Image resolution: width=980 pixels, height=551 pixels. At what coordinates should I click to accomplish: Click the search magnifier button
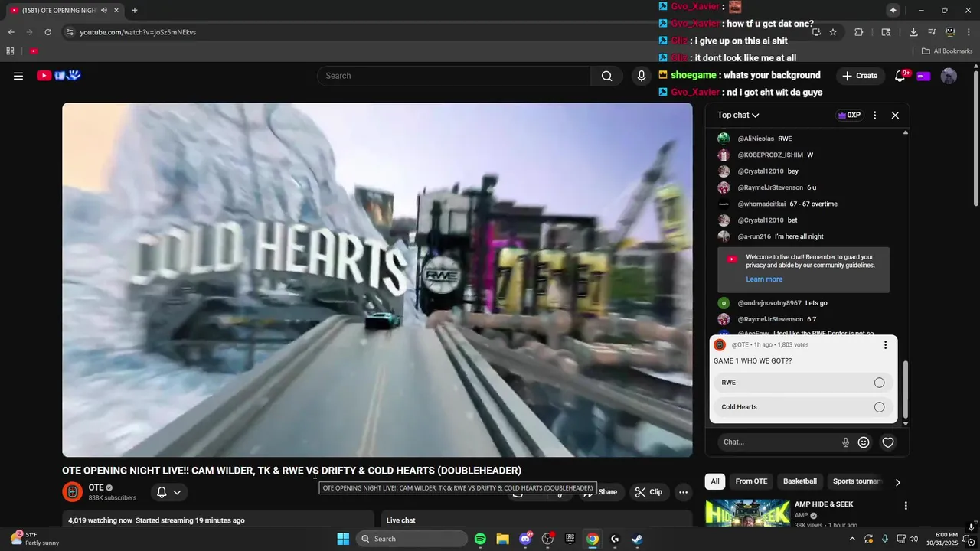[606, 76]
